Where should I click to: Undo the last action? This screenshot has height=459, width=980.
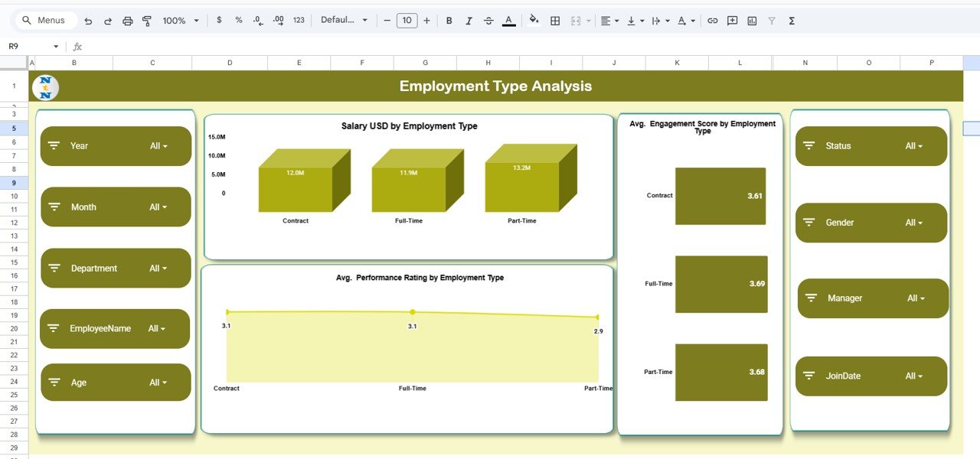[89, 20]
